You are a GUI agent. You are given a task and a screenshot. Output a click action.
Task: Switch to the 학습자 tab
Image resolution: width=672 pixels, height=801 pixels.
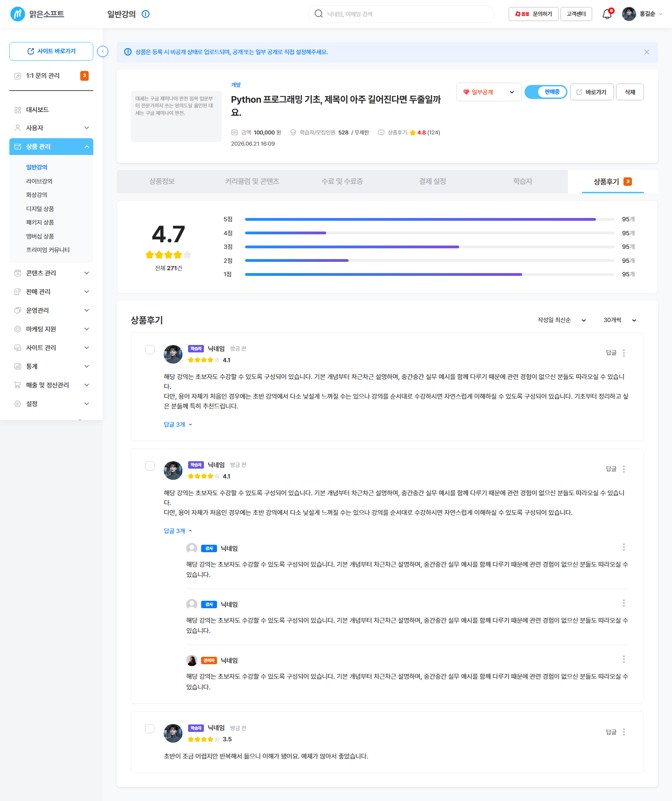coord(523,181)
